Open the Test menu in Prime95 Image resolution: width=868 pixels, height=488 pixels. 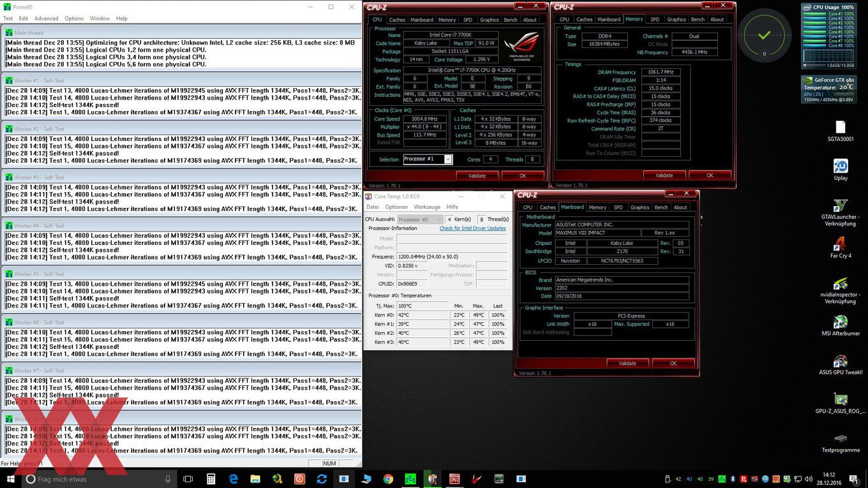pos(8,18)
